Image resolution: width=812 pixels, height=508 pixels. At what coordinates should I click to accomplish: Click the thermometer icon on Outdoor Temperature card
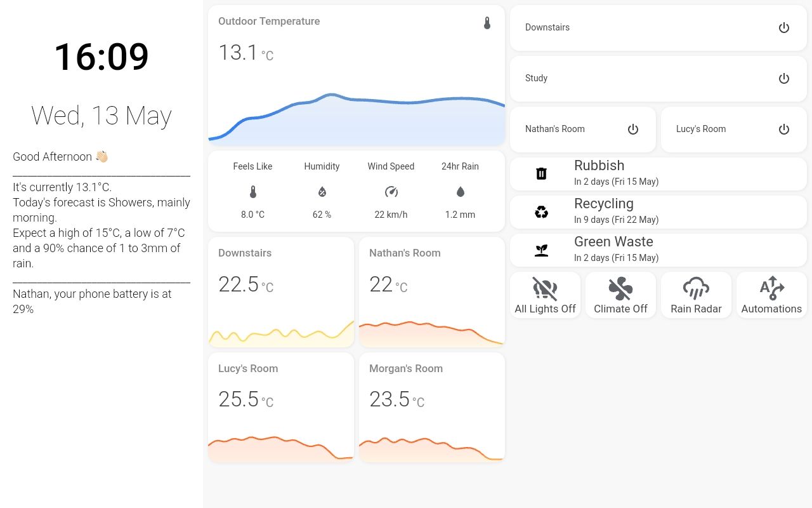point(487,22)
